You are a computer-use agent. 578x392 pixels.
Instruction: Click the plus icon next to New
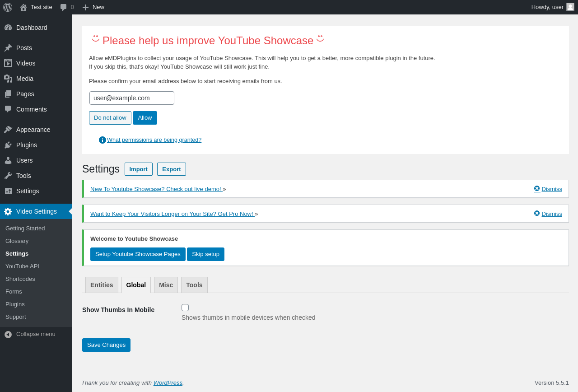85,7
